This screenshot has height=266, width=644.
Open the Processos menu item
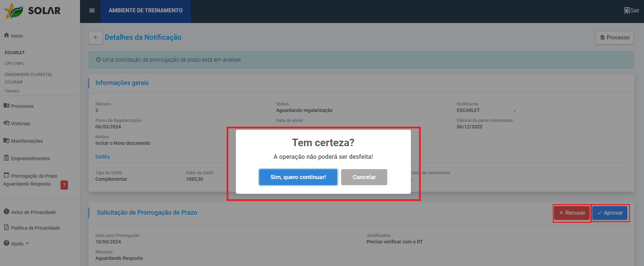(22, 106)
